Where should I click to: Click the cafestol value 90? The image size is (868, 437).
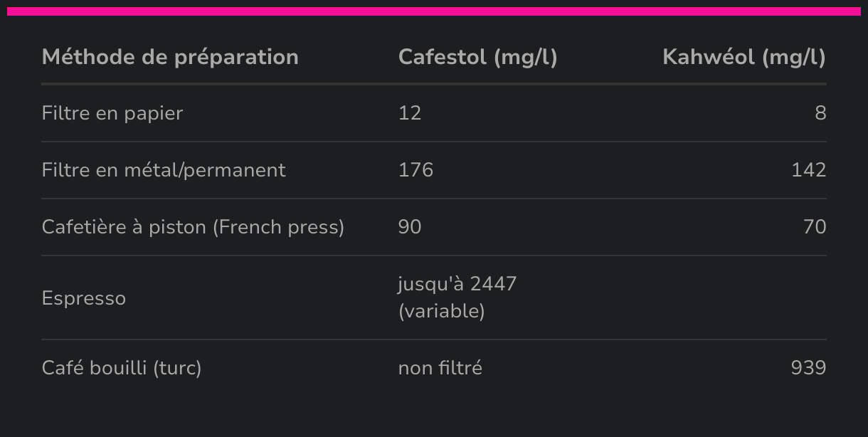(410, 227)
